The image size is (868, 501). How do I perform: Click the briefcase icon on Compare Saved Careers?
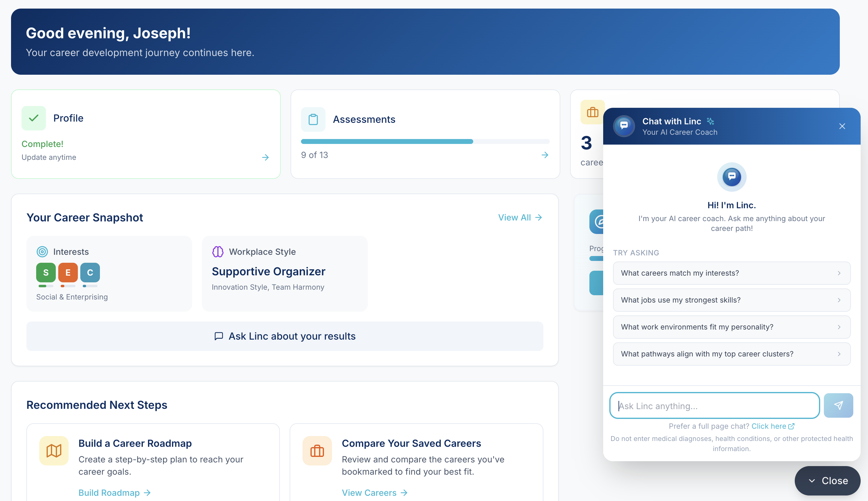tap(317, 451)
